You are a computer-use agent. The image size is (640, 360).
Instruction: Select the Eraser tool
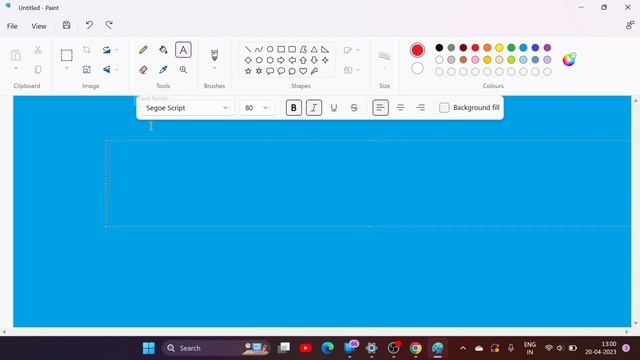click(143, 70)
